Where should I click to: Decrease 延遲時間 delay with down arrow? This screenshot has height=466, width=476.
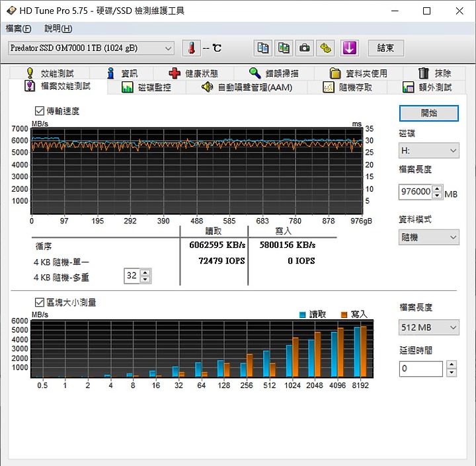click(x=452, y=372)
